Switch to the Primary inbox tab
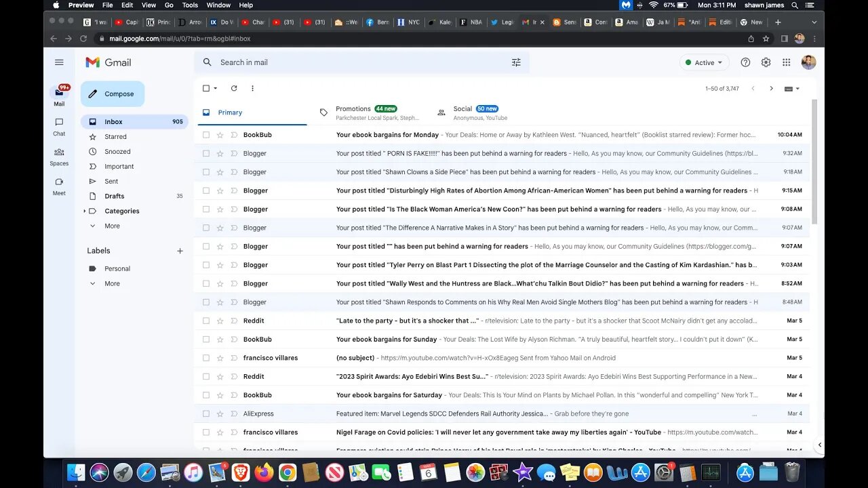 252,113
